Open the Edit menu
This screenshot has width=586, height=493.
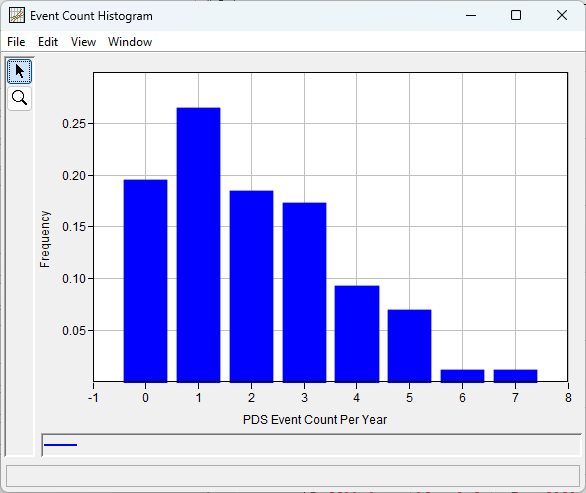pyautogui.click(x=48, y=42)
